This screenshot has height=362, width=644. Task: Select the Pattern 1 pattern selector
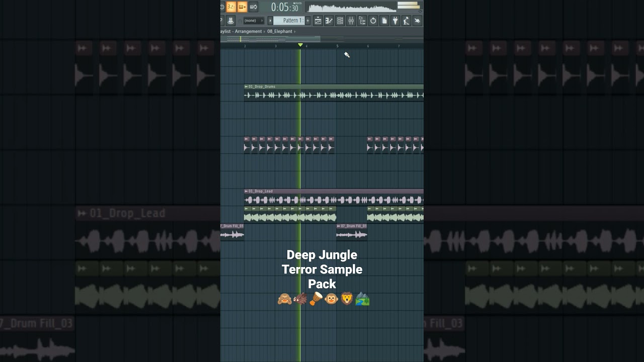289,21
